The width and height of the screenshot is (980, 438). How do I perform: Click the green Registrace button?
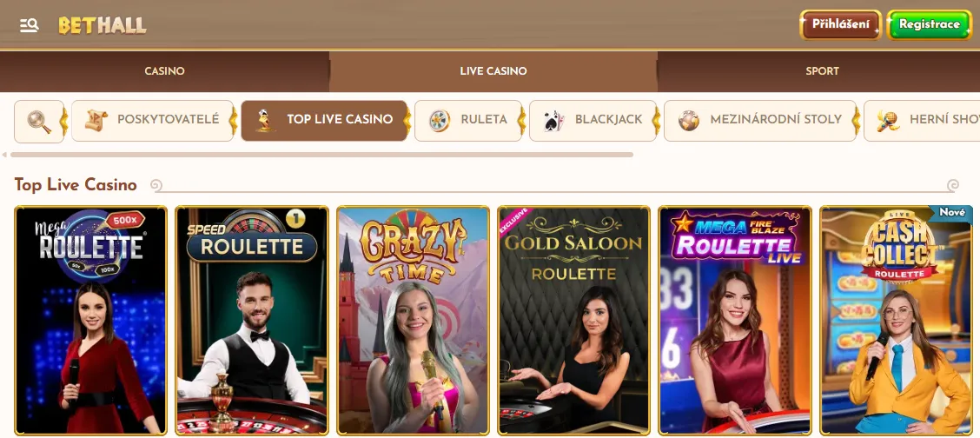[930, 25]
